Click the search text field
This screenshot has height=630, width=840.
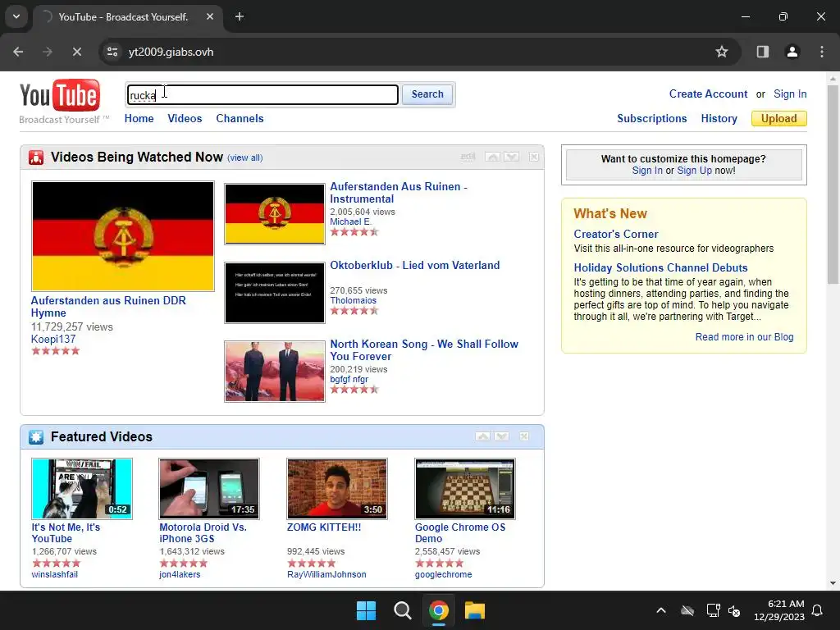[x=262, y=95]
